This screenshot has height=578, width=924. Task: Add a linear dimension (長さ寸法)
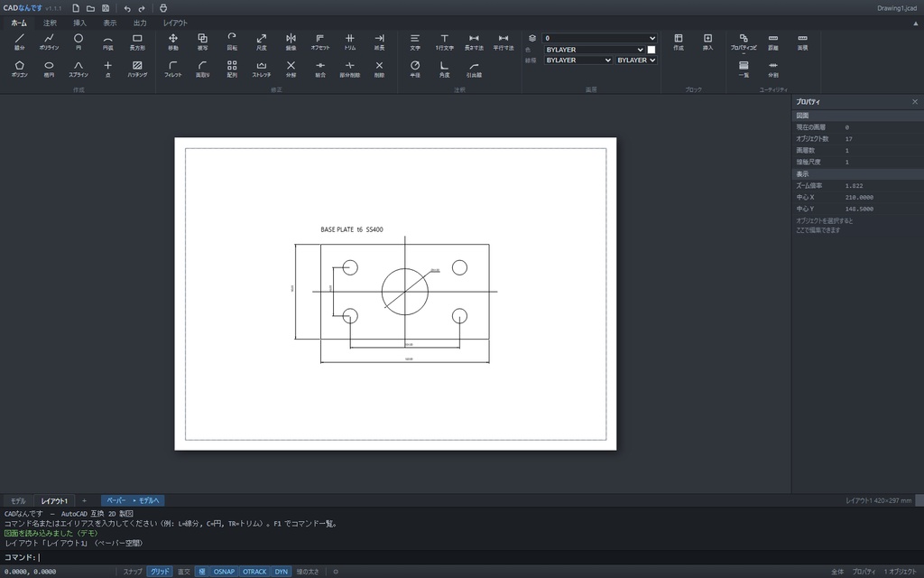[474, 42]
